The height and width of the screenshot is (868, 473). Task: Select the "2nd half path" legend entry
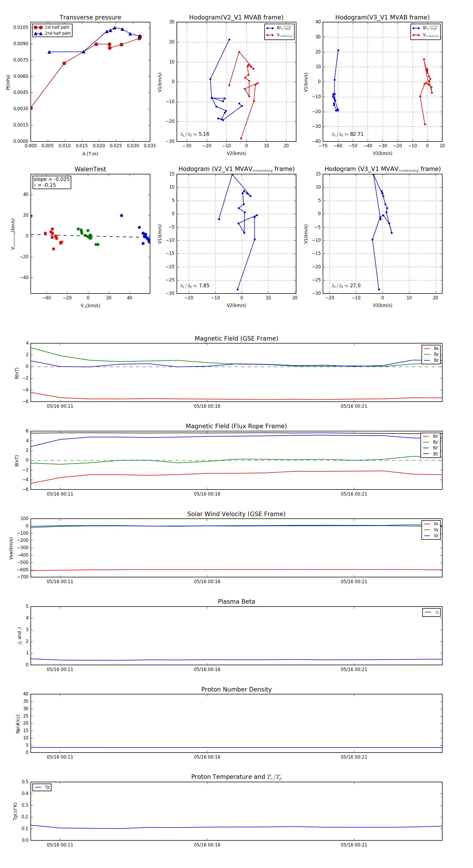52,33
